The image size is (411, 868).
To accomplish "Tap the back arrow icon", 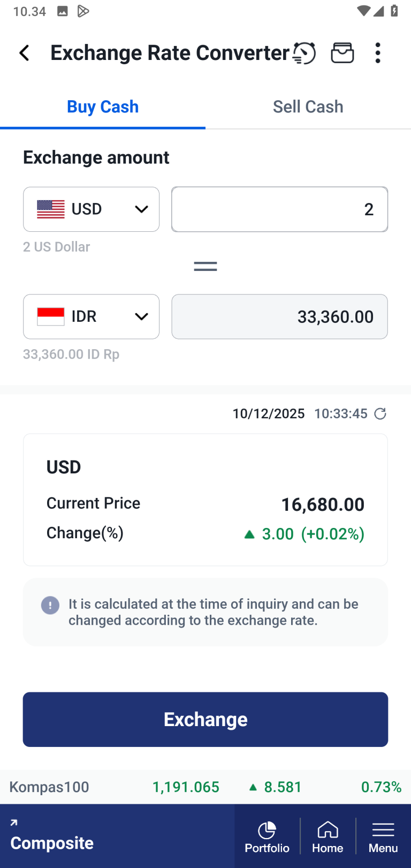I will click(25, 53).
